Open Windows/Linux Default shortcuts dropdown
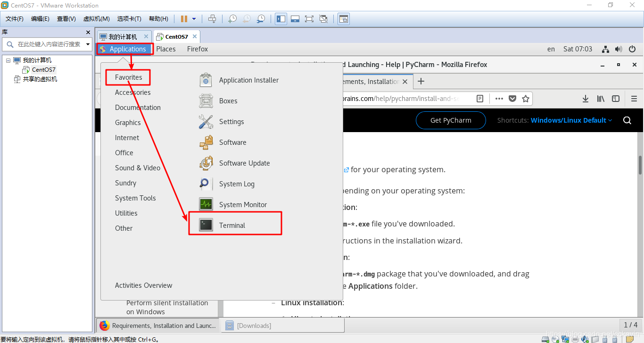 (571, 120)
